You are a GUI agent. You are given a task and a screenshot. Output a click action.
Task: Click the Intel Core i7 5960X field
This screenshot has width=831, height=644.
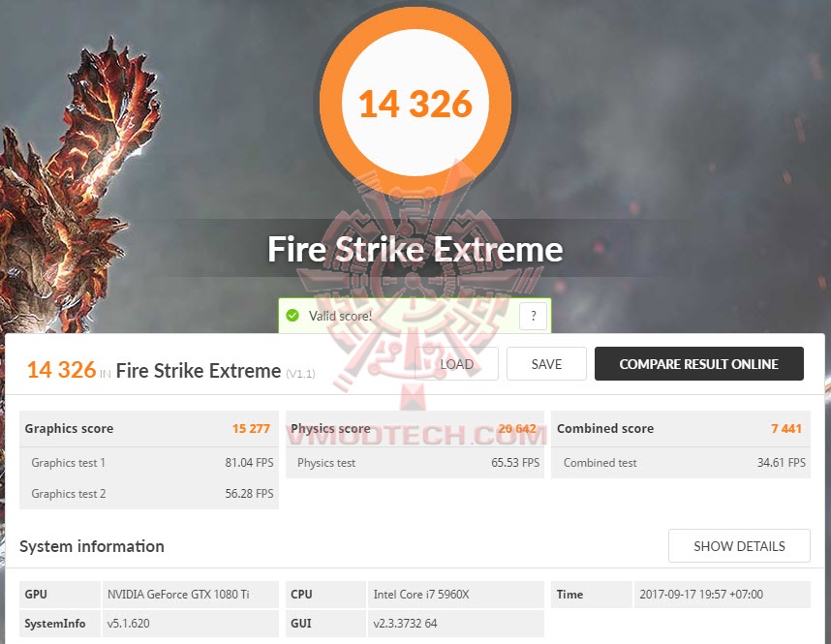coord(455,595)
